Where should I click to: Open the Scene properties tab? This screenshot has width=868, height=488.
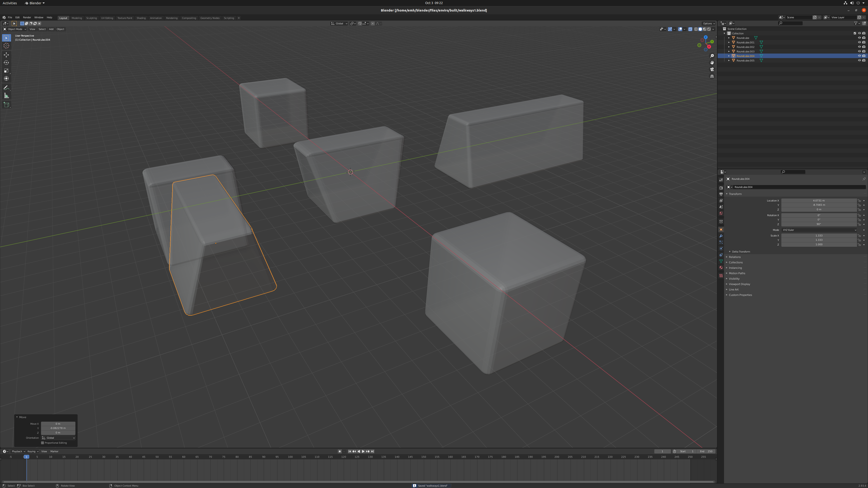coord(721,207)
